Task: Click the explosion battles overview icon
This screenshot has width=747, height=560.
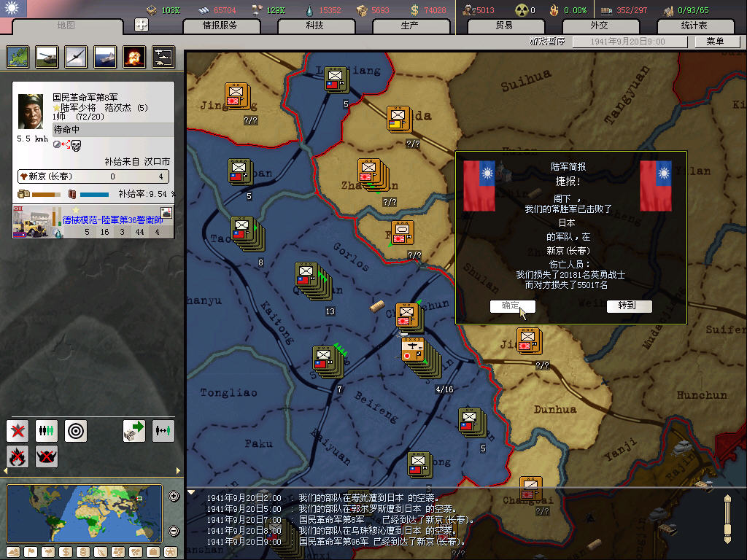Action: coord(134,56)
